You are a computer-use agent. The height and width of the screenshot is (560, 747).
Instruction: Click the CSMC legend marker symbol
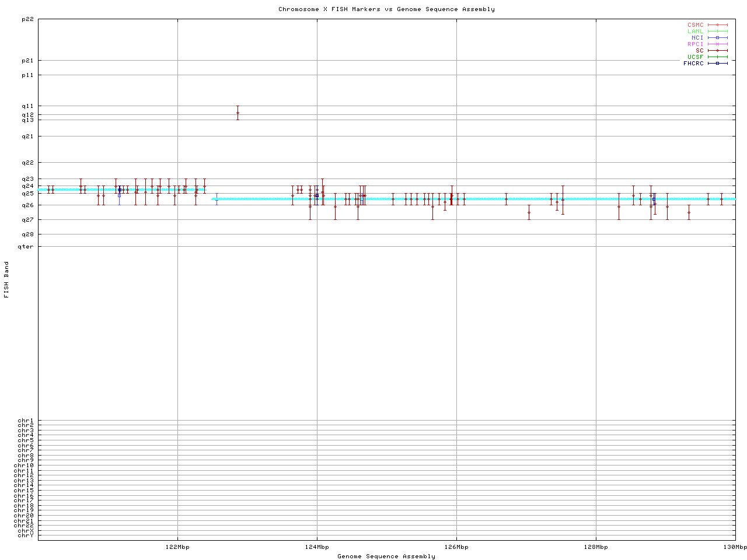(x=717, y=25)
